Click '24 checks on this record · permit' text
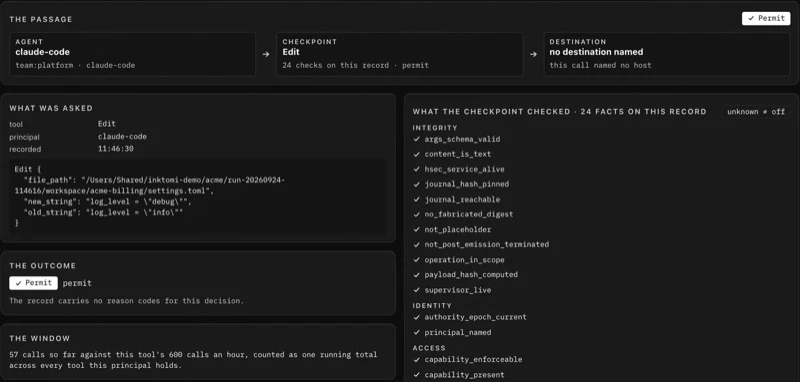The image size is (800, 382). 356,65
